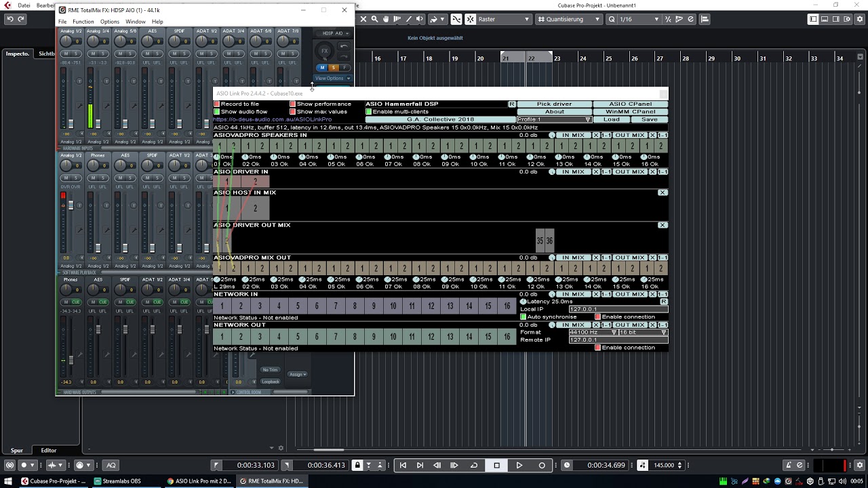Open TotalMix Options menu
The height and width of the screenshot is (488, 868).
tap(110, 22)
